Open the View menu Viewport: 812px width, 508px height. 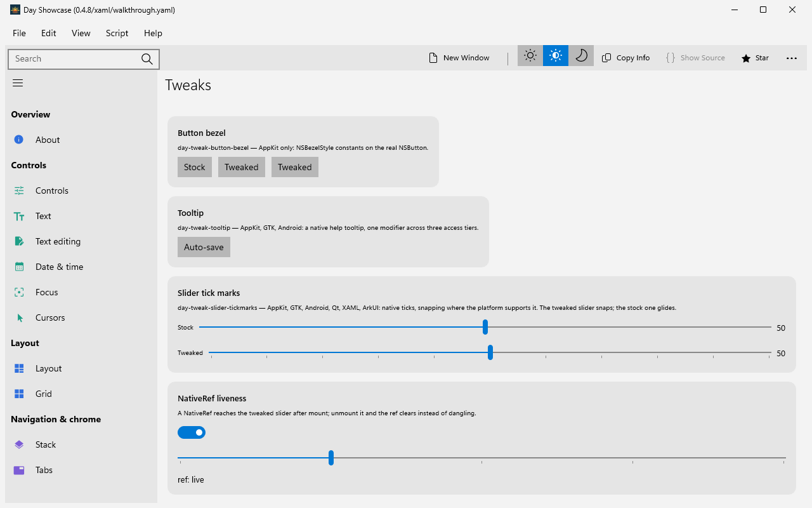click(x=81, y=33)
